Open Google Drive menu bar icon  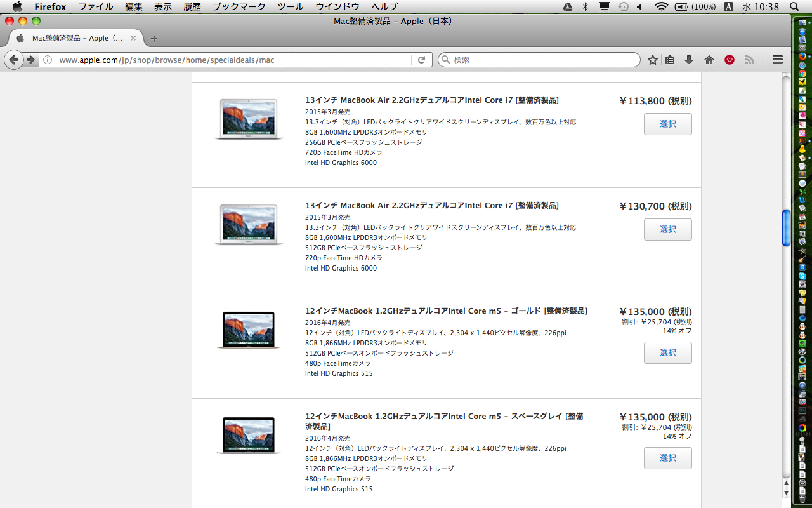click(568, 6)
